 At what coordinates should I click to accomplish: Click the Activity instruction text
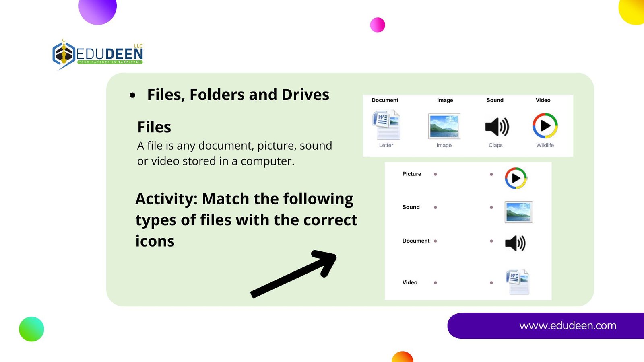tap(246, 220)
